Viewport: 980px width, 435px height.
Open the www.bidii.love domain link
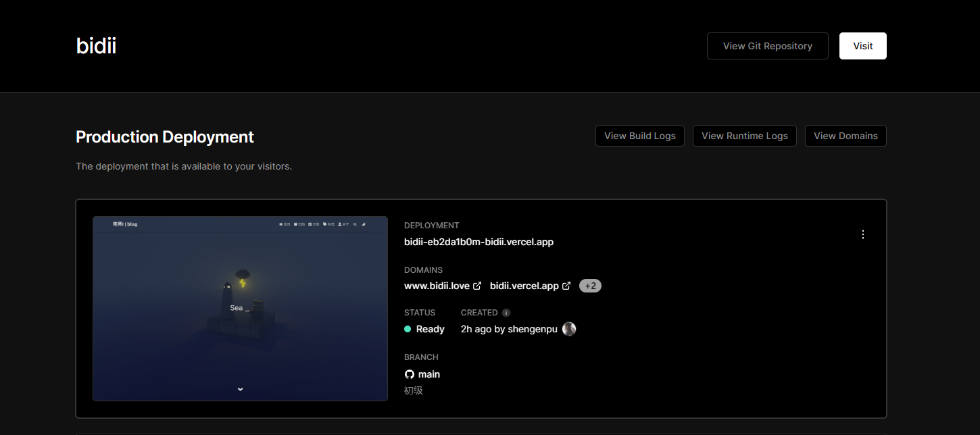coord(437,286)
